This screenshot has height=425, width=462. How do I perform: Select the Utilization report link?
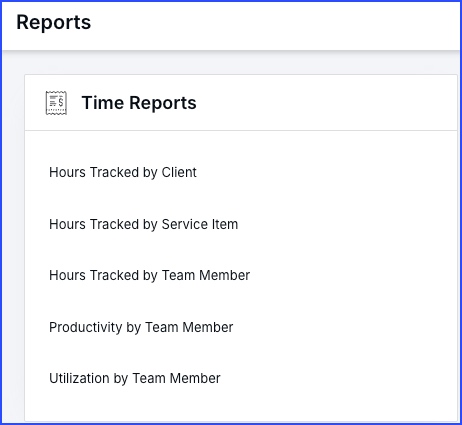tap(135, 378)
